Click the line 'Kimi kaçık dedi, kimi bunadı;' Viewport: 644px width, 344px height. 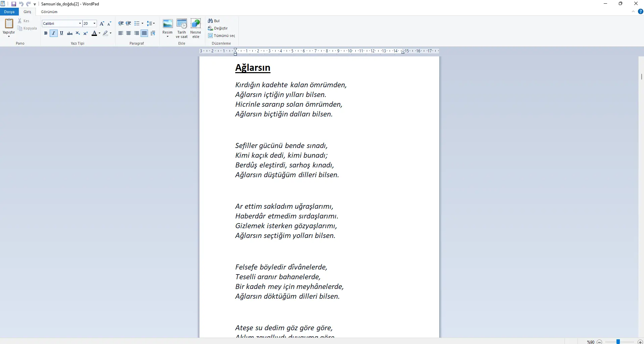pyautogui.click(x=281, y=155)
